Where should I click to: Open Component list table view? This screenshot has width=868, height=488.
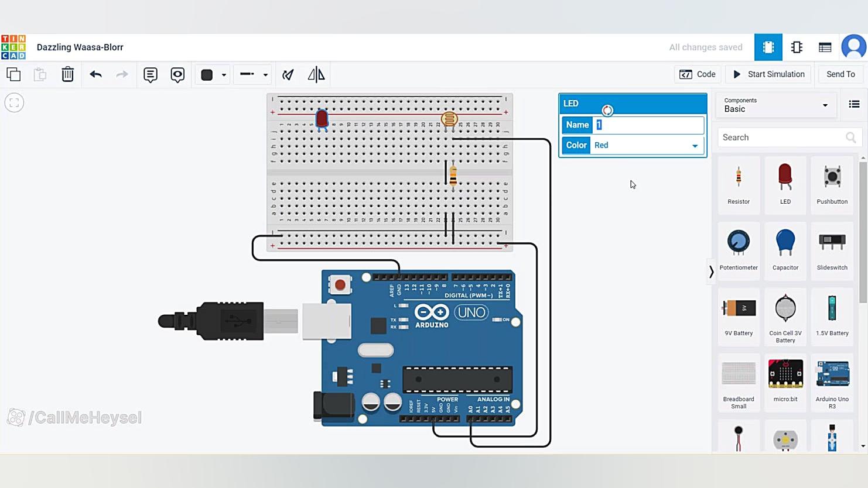(825, 47)
